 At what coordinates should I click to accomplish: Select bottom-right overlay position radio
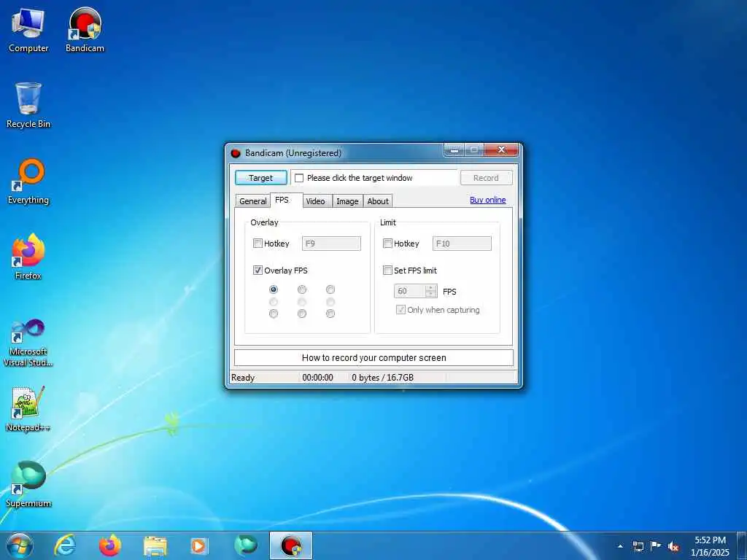[330, 314]
